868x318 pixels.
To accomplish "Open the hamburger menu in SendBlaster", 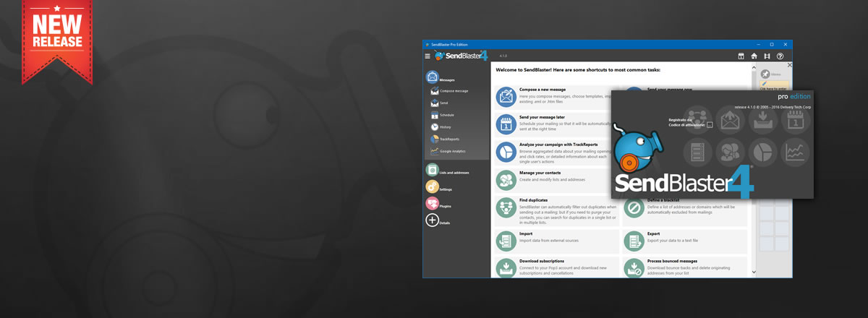I will 427,56.
